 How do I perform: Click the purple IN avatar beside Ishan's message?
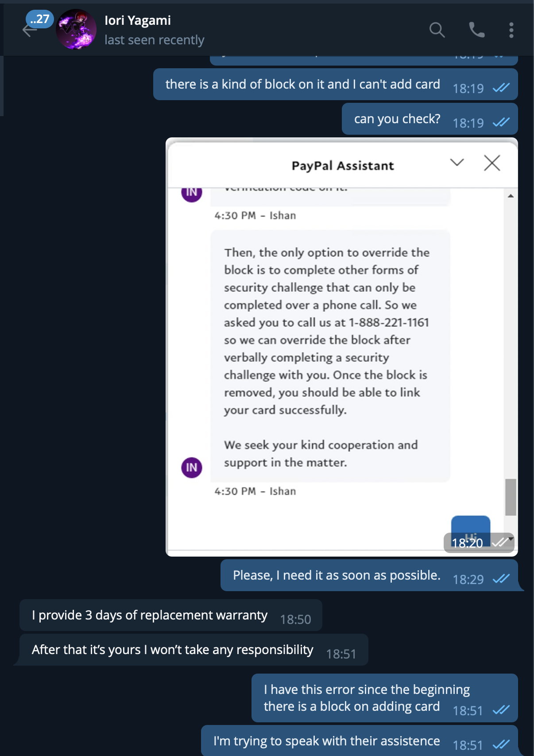coord(192,468)
